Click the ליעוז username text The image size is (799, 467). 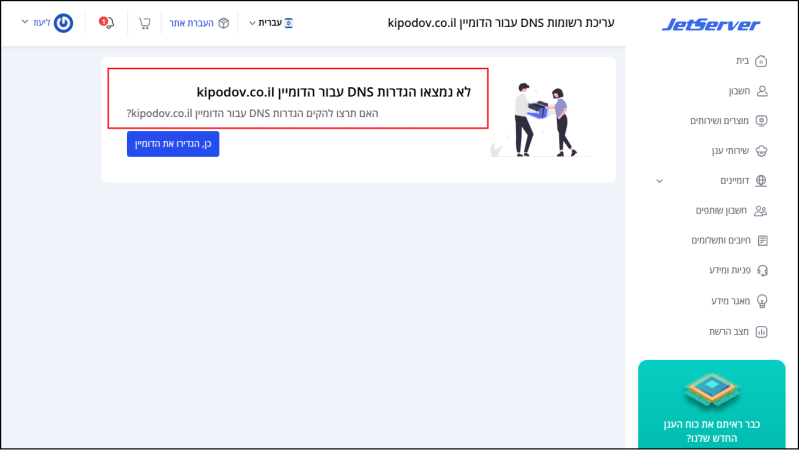coord(42,23)
